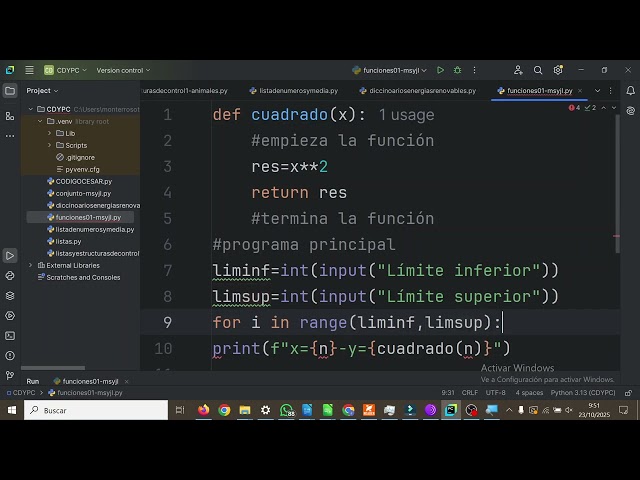Open the AI Assistant spiral icon
Viewport: 640px width, 480px height.
[x=631, y=111]
